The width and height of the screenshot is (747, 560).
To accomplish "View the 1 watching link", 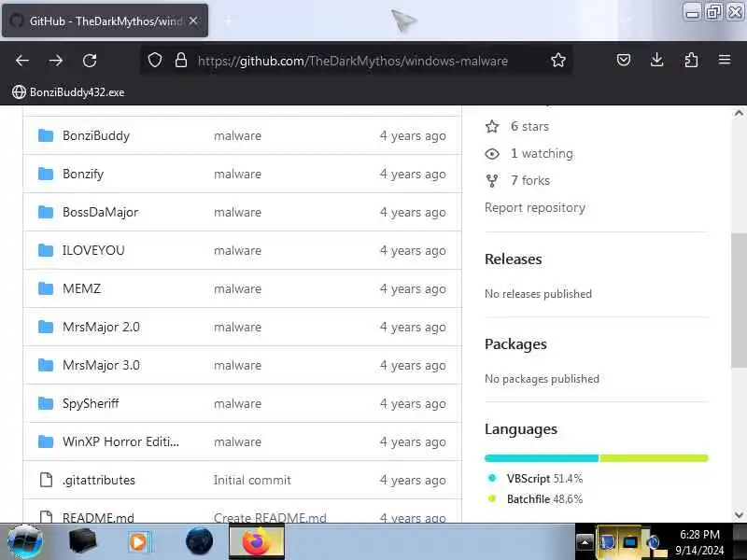I will 542,153.
